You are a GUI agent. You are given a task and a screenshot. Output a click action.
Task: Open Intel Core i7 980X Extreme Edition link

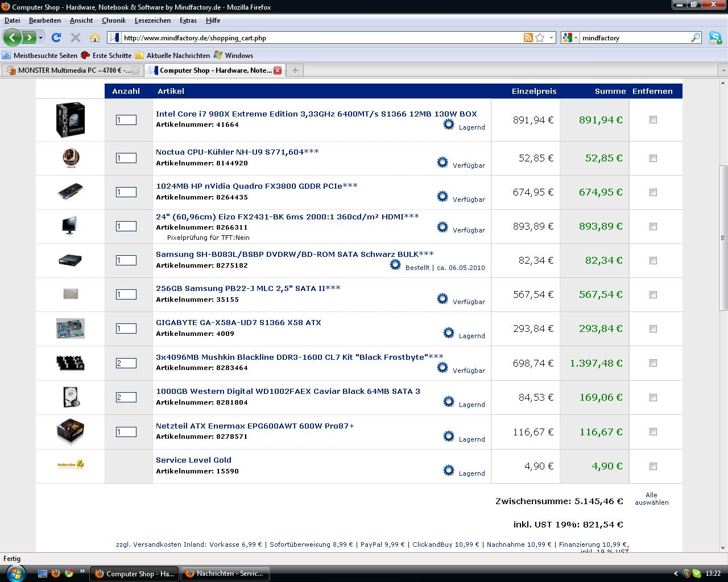[316, 114]
